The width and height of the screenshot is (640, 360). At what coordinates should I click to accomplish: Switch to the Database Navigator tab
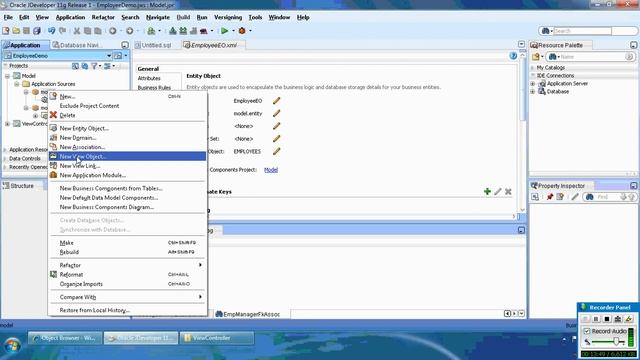tap(76, 45)
